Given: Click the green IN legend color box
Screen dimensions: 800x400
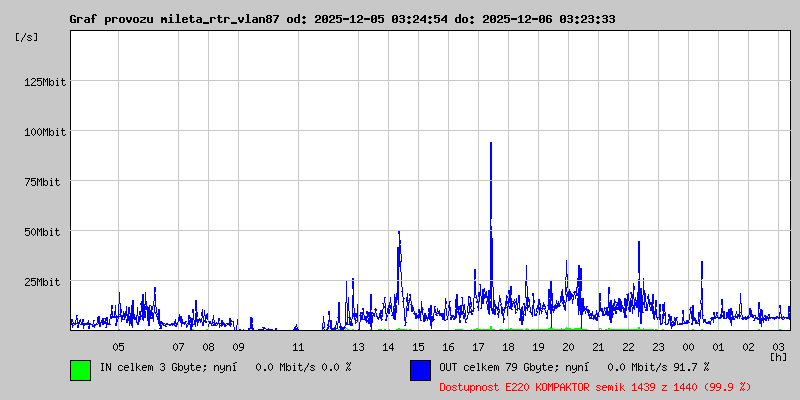Looking at the screenshot, I should click(x=80, y=370).
